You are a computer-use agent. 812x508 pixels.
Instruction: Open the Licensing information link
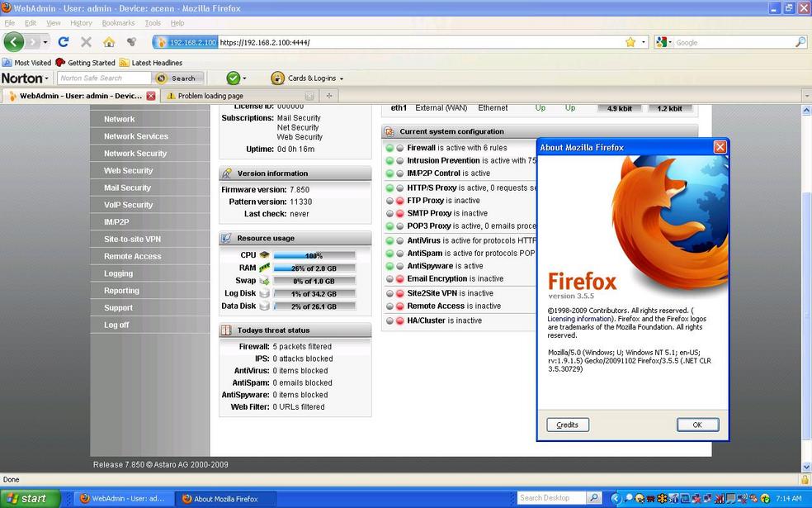[580, 319]
